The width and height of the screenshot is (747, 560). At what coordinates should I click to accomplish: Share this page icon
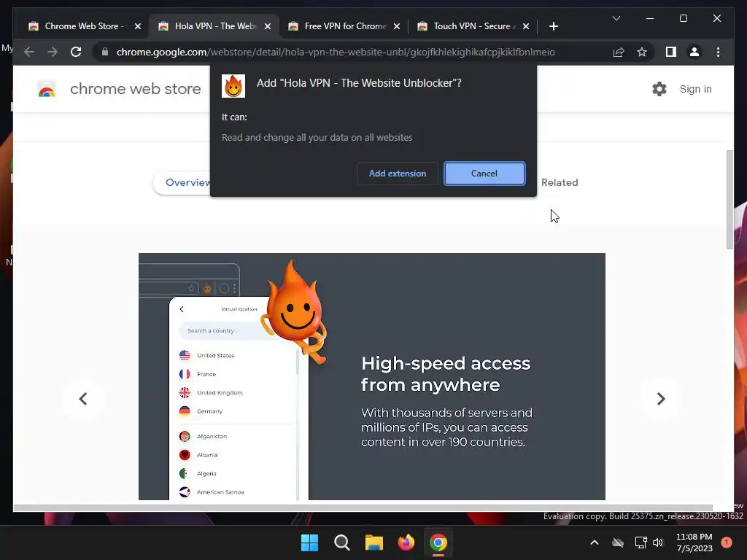tap(619, 52)
